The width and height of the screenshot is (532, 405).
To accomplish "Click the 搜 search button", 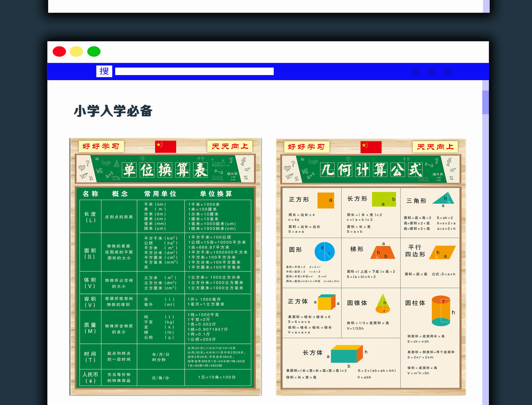I will [104, 71].
